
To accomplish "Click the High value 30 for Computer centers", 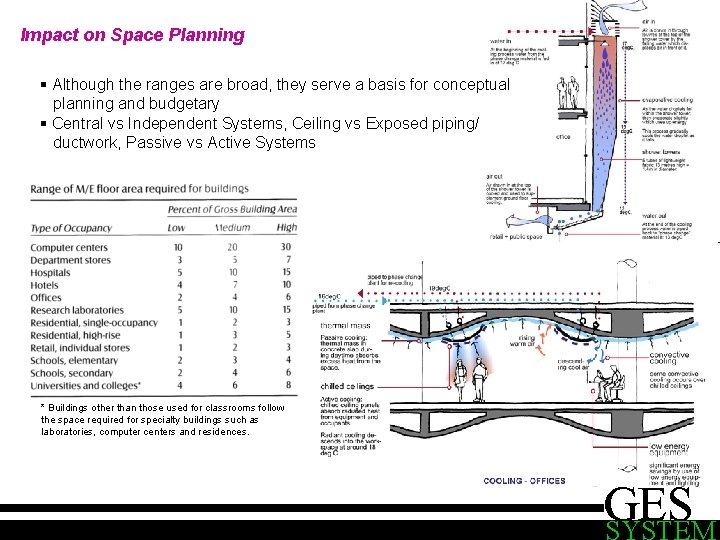I will click(286, 247).
